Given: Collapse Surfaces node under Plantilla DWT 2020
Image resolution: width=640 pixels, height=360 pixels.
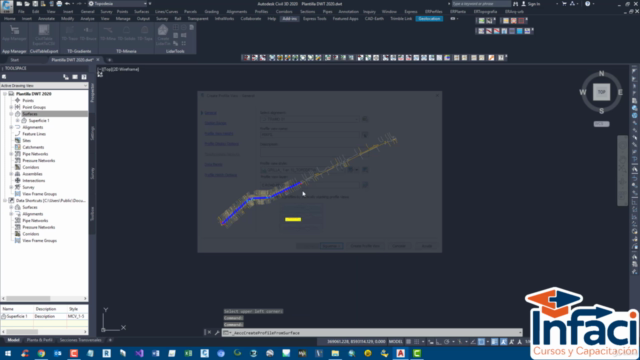Looking at the screenshot, I should (11, 114).
